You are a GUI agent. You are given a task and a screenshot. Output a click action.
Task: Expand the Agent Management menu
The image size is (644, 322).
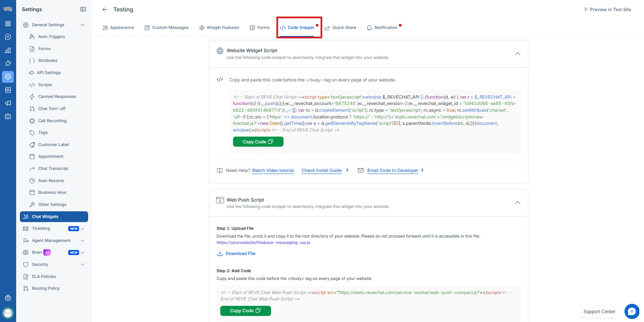[82, 241]
